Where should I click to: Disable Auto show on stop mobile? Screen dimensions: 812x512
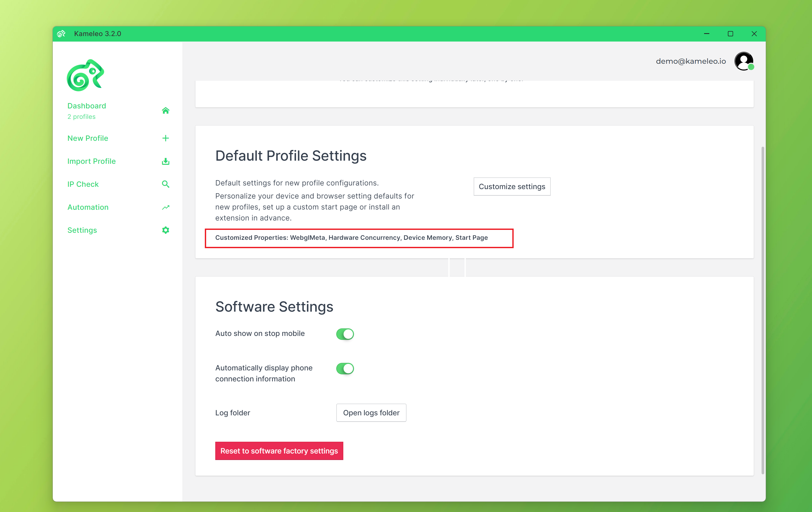tap(345, 334)
